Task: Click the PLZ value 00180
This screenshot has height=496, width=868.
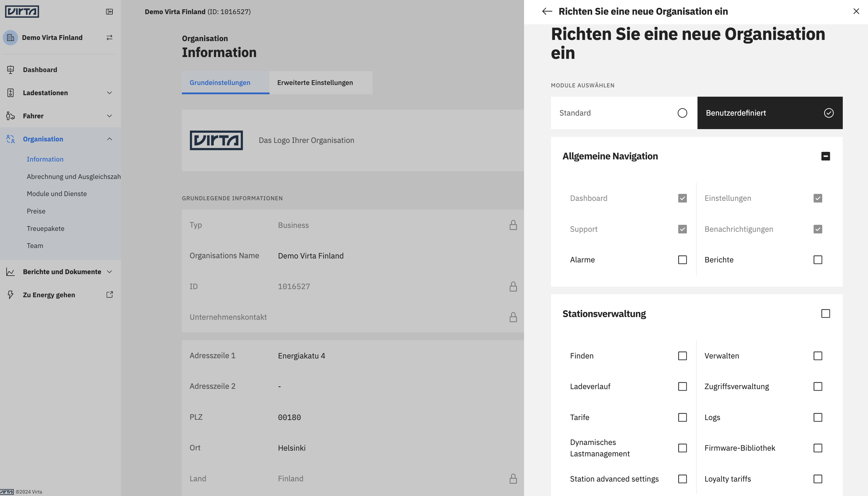Action: coord(289,418)
